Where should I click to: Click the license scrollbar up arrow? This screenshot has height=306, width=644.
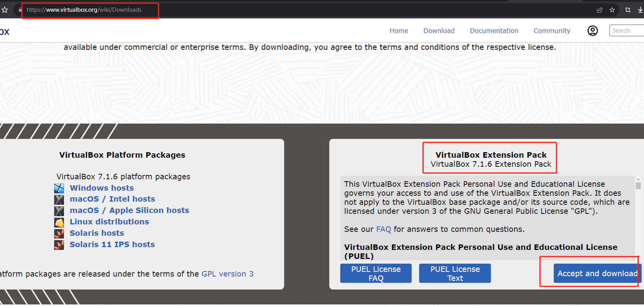click(x=639, y=179)
